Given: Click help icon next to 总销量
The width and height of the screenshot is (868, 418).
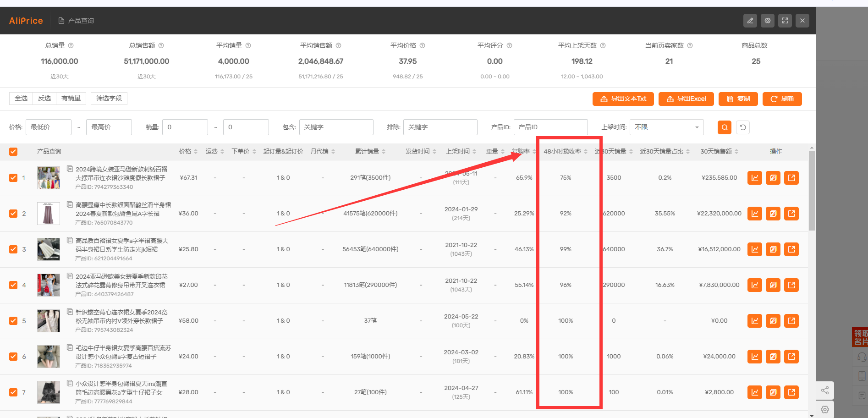Looking at the screenshot, I should [x=71, y=45].
